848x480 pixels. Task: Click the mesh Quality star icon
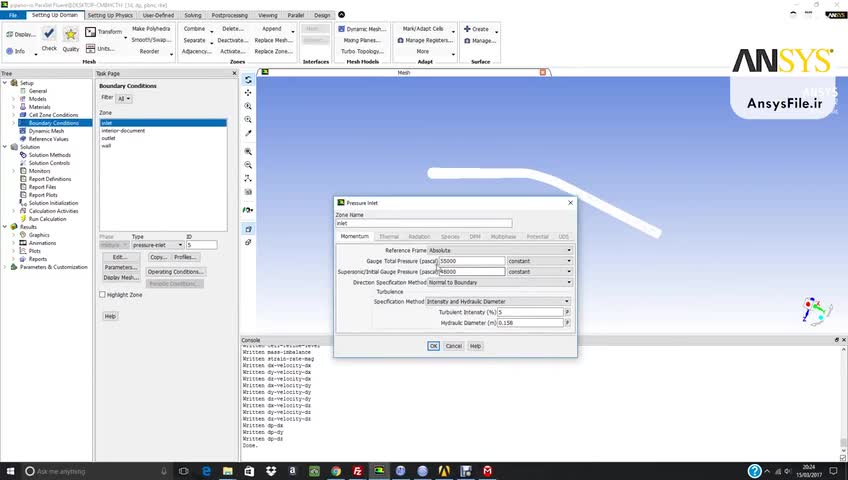[71, 35]
